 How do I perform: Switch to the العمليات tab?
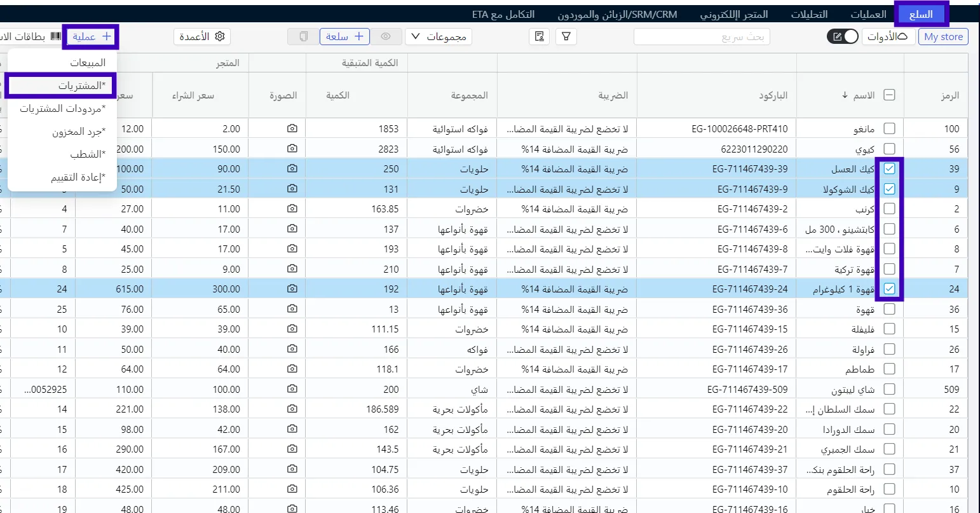click(x=868, y=14)
